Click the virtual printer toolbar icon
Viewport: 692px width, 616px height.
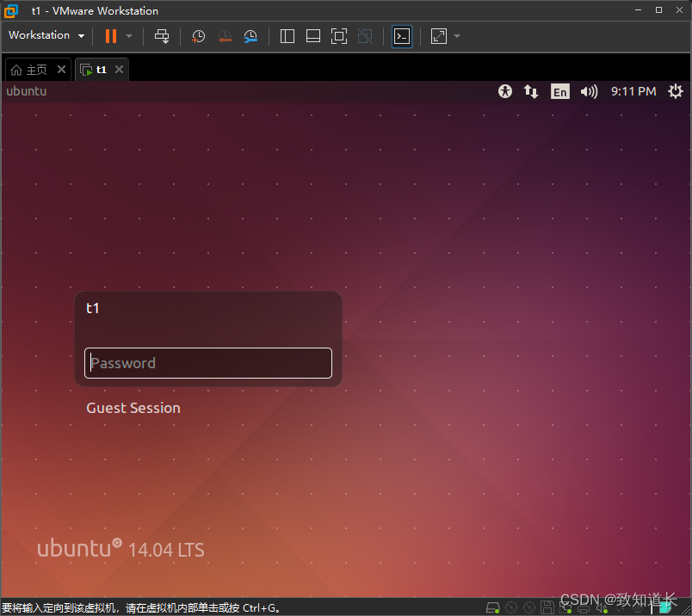tap(161, 35)
